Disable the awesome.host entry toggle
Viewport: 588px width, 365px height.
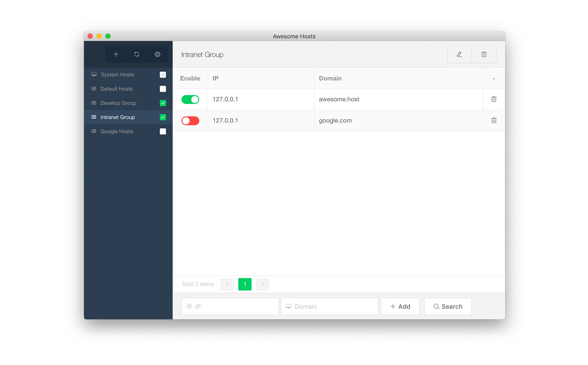click(x=190, y=100)
